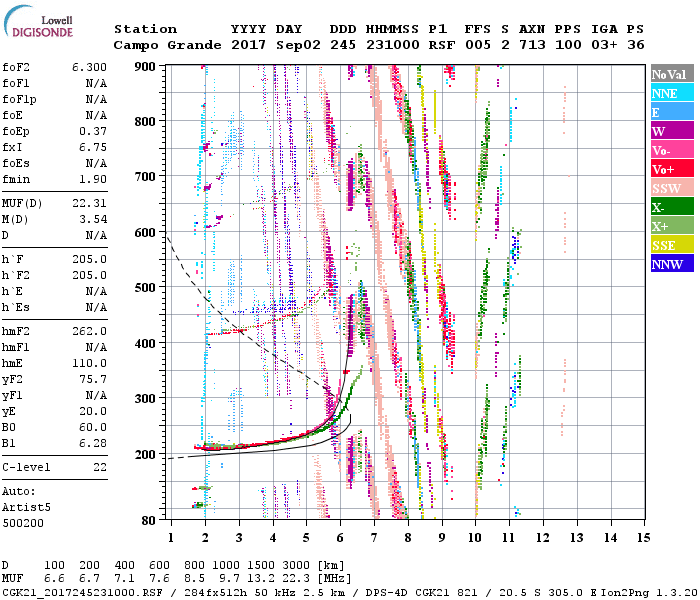The height and width of the screenshot is (600, 700).
Task: Click the 500200 version number
Action: [23, 523]
